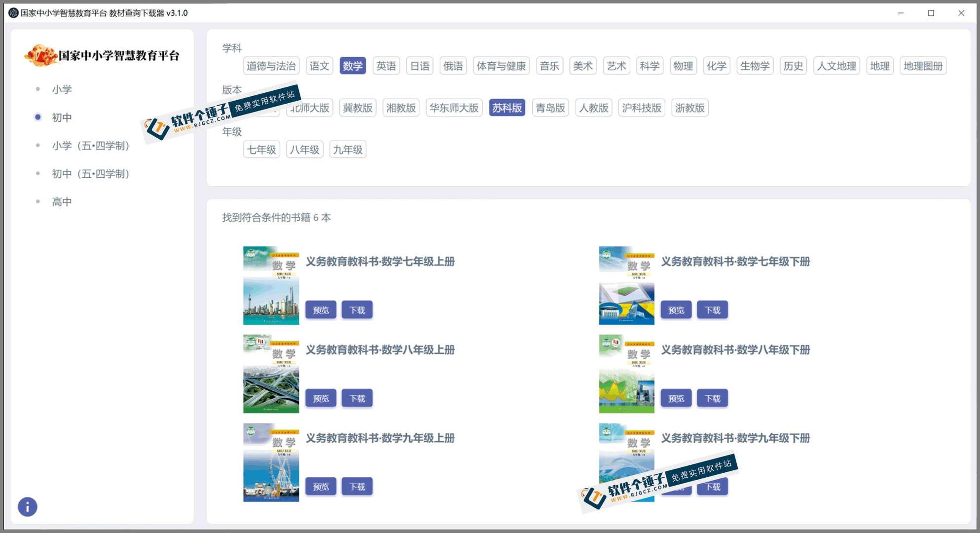The width and height of the screenshot is (980, 533).
Task: Open the 数学九年级上册 cover thumbnail
Action: click(x=271, y=462)
